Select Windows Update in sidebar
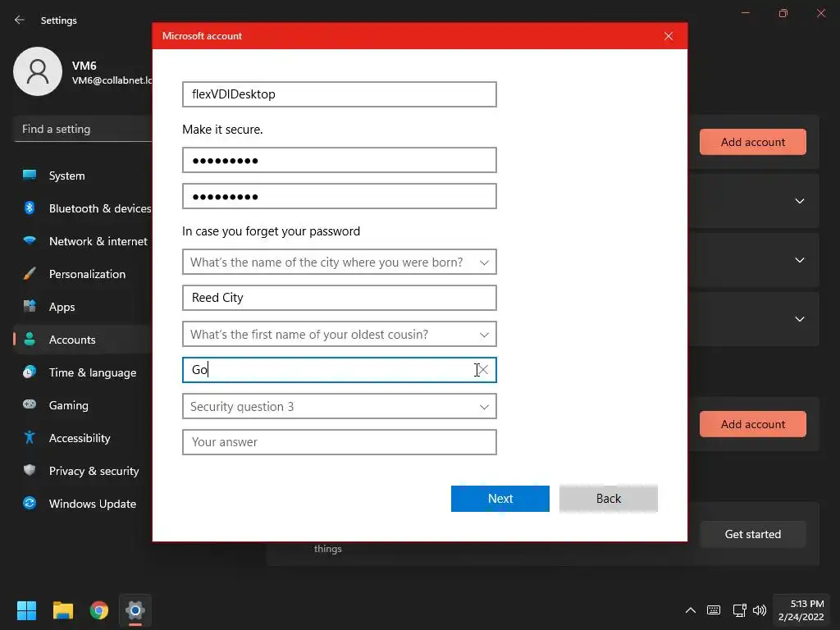This screenshot has height=630, width=840. tap(83, 503)
